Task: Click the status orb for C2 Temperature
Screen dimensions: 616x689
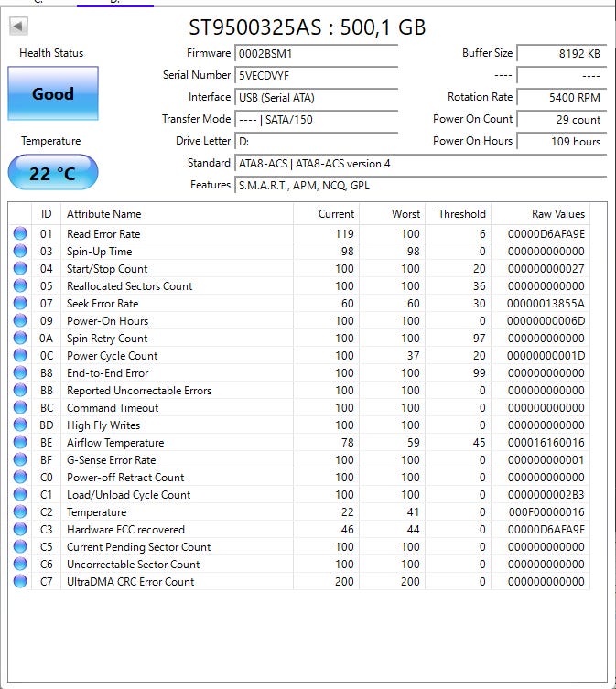Action: point(20,511)
